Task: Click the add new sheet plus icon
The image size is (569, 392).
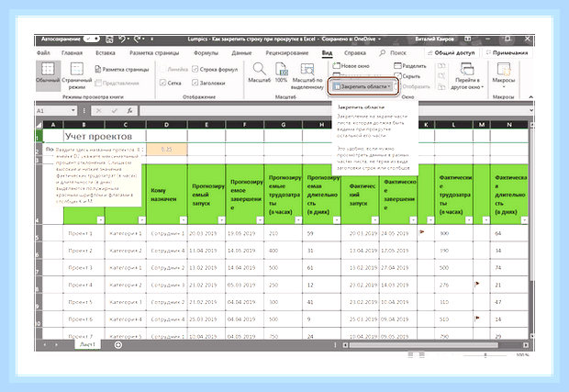Action: [118, 345]
